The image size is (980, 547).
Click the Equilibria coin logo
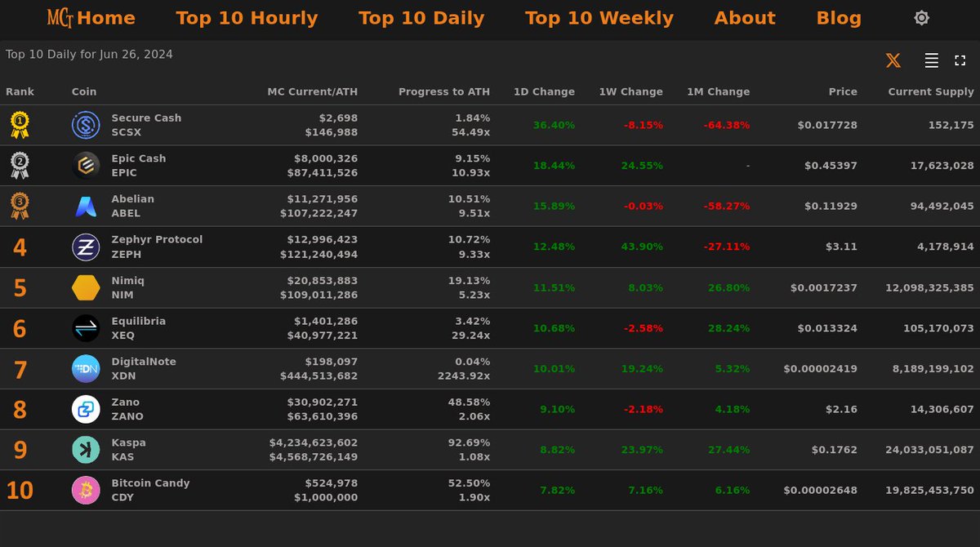(x=86, y=328)
